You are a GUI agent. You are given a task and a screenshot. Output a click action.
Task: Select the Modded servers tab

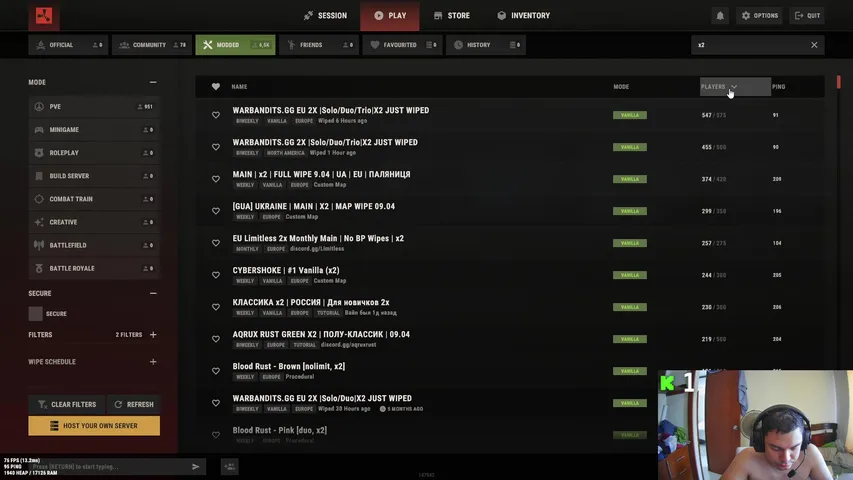pos(235,45)
